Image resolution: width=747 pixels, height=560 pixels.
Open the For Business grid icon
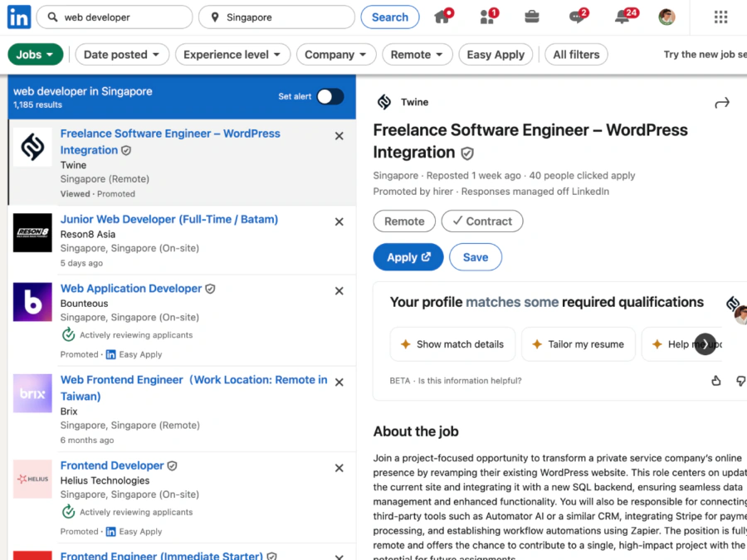720,17
